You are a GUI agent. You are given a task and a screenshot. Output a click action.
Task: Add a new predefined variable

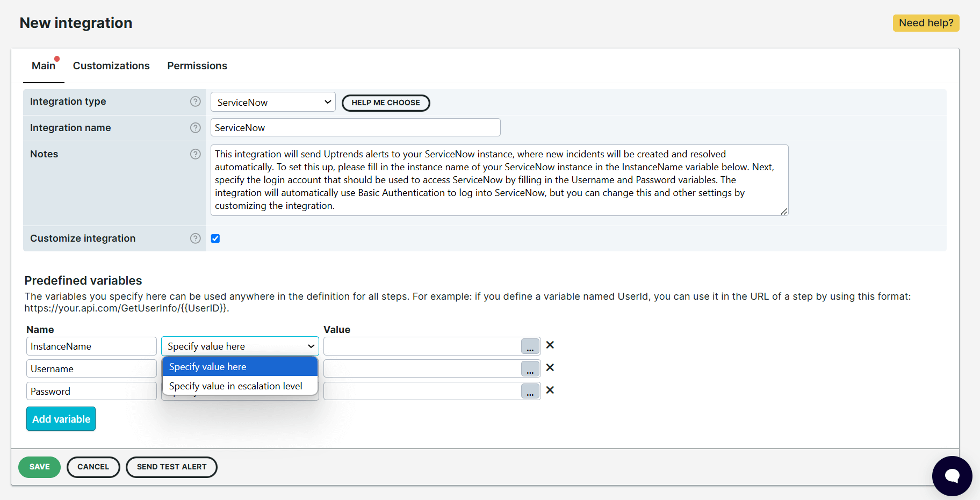[x=61, y=419]
